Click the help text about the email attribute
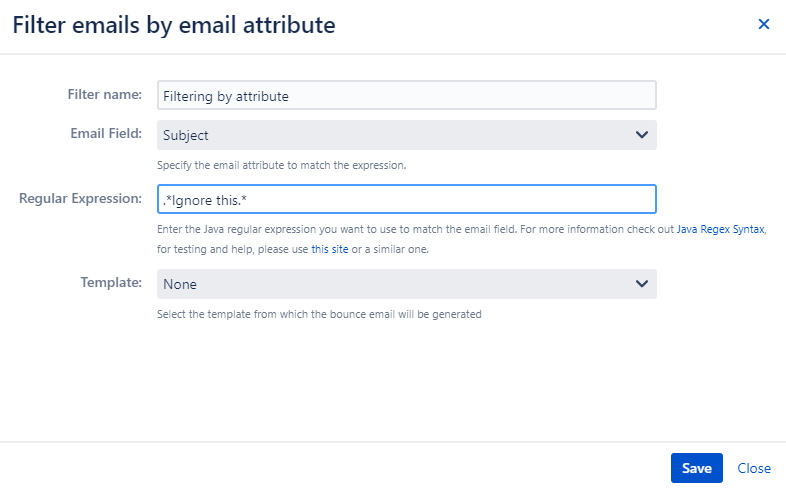The width and height of the screenshot is (786, 490). pyautogui.click(x=282, y=165)
